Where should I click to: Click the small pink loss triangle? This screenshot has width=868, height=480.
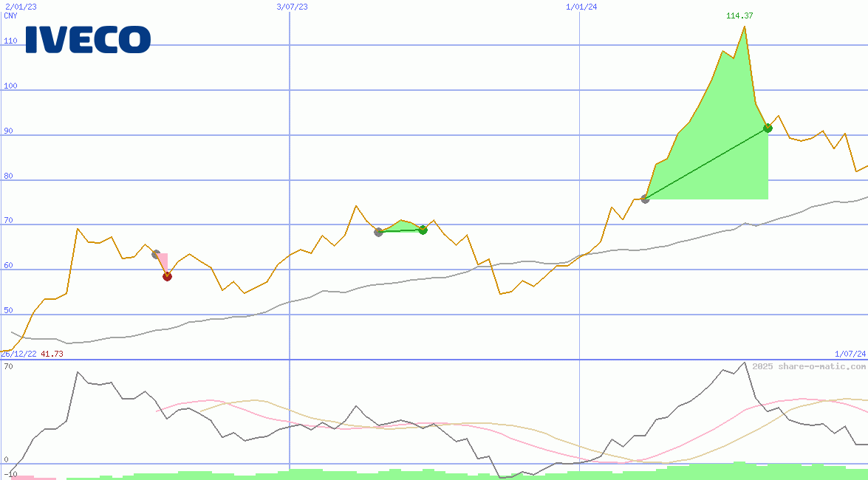pyautogui.click(x=163, y=261)
